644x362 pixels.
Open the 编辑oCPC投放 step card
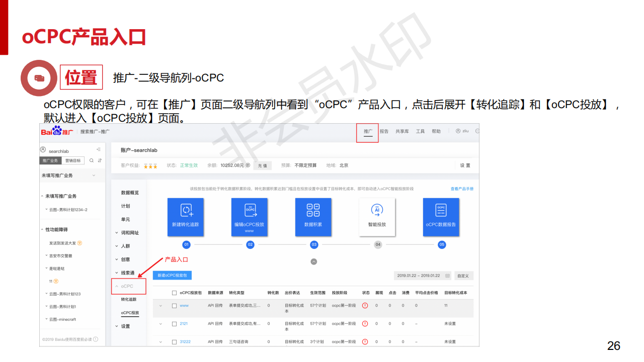pos(250,217)
